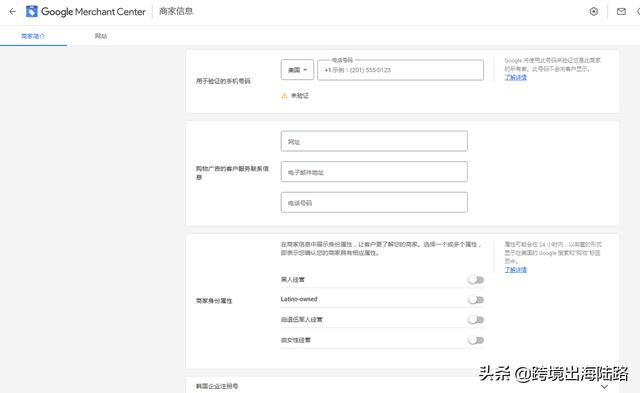This screenshot has height=393, width=640.
Task: Open the settings gear icon in header
Action: coord(594,11)
